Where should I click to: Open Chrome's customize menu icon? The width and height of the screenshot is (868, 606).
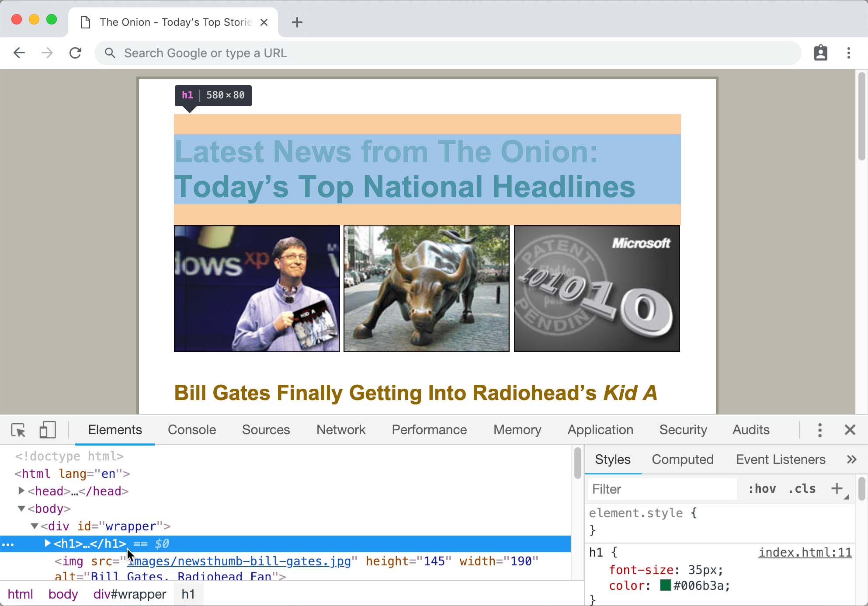848,52
